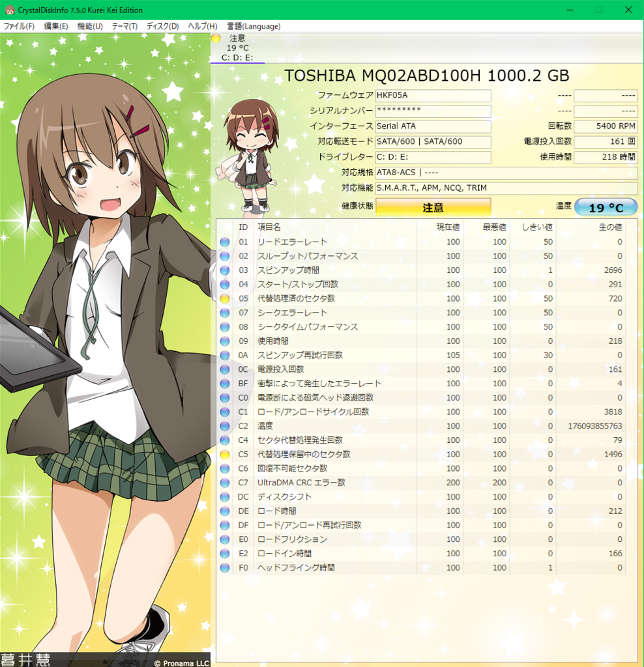Click the yellow warning dot beside C5 代替処理保留中のセクタ数
This screenshot has width=644, height=667.
[x=225, y=455]
